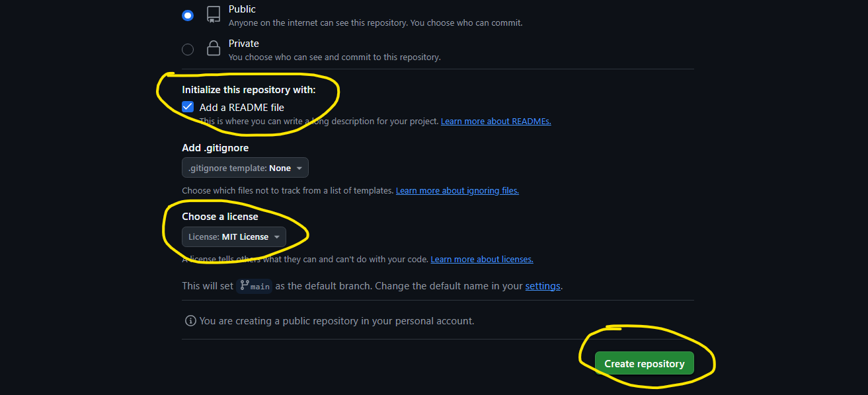Click the main branch name label

[260, 287]
